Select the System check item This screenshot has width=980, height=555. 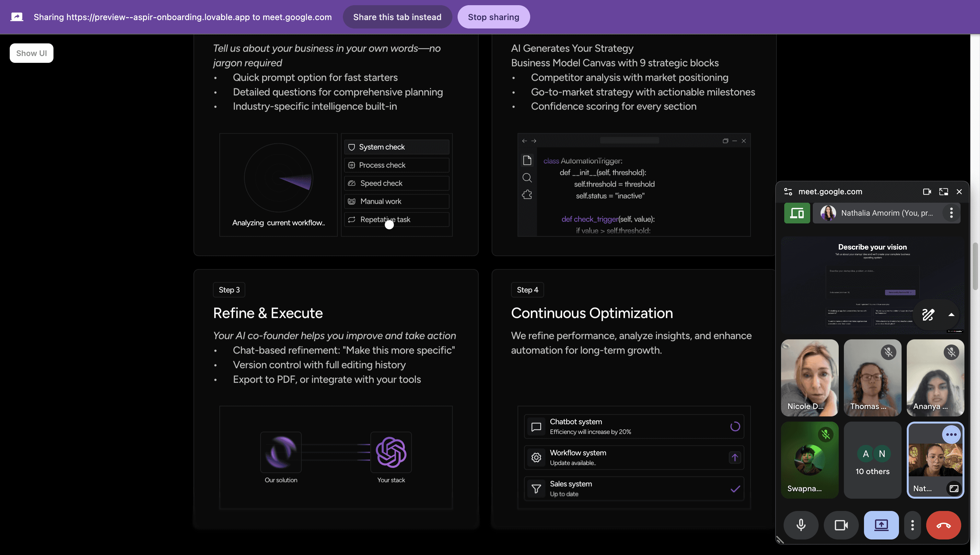click(x=396, y=147)
